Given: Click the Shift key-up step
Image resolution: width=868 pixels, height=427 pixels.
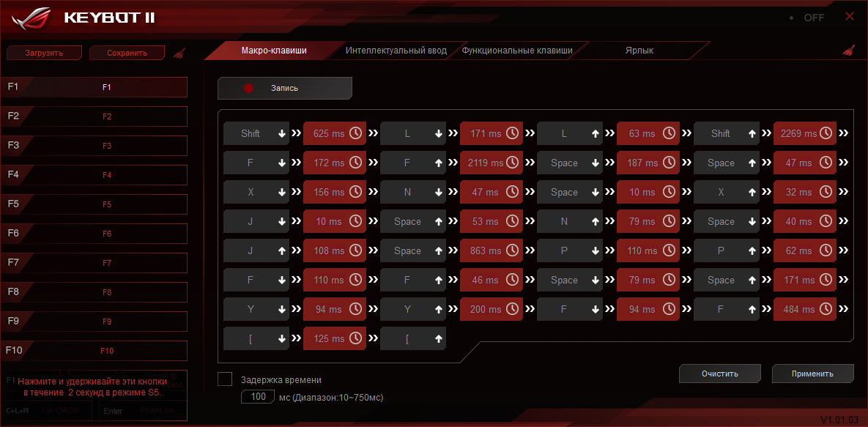Looking at the screenshot, I should click(x=727, y=133).
